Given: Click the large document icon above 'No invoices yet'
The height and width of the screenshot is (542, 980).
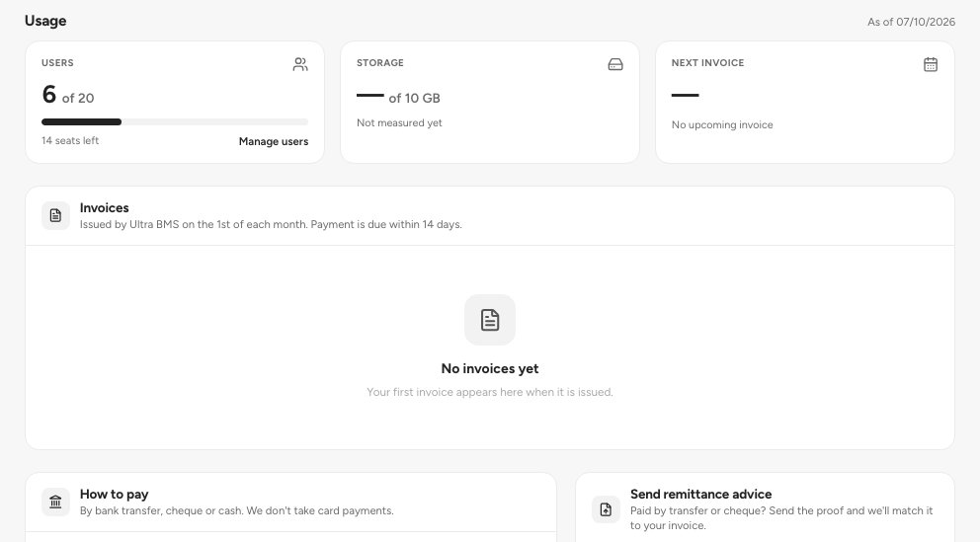Looking at the screenshot, I should [x=490, y=320].
